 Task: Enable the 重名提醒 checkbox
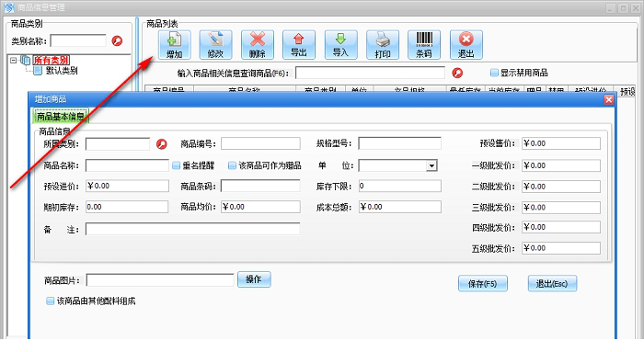click(177, 165)
